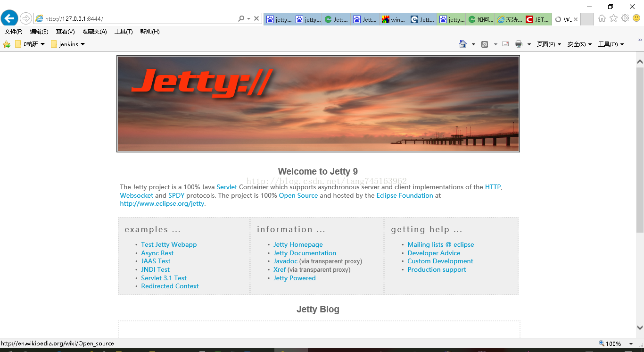The image size is (644, 352).
Task: Expand command bar overflow chevron
Action: (x=640, y=40)
